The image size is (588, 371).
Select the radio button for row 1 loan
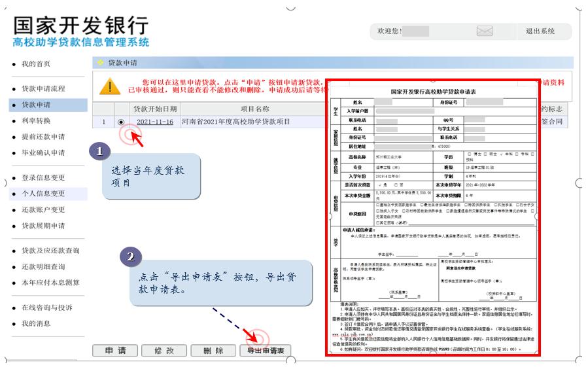tap(121, 122)
